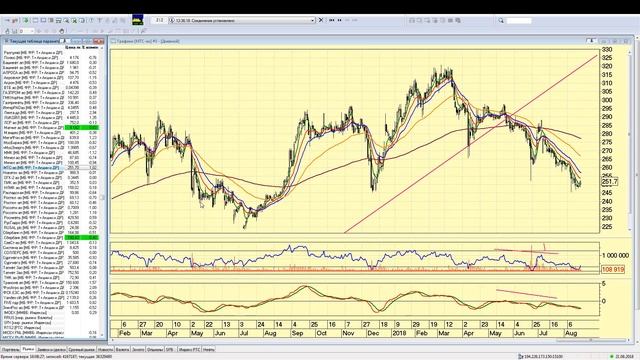This screenshot has height=360, width=640.
Task: Click the X icon beside connection dropdown
Action: pyautogui.click(x=321, y=20)
